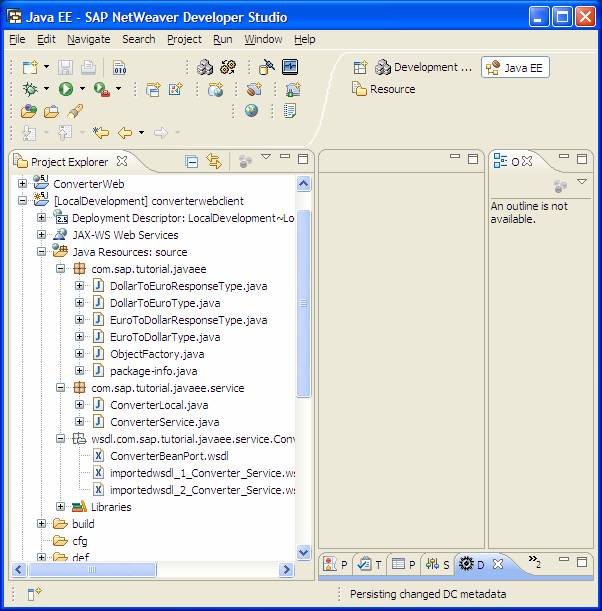Viewport: 602px width, 611px height.
Task: Collapse the Java Resources: source node
Action: click(43, 252)
